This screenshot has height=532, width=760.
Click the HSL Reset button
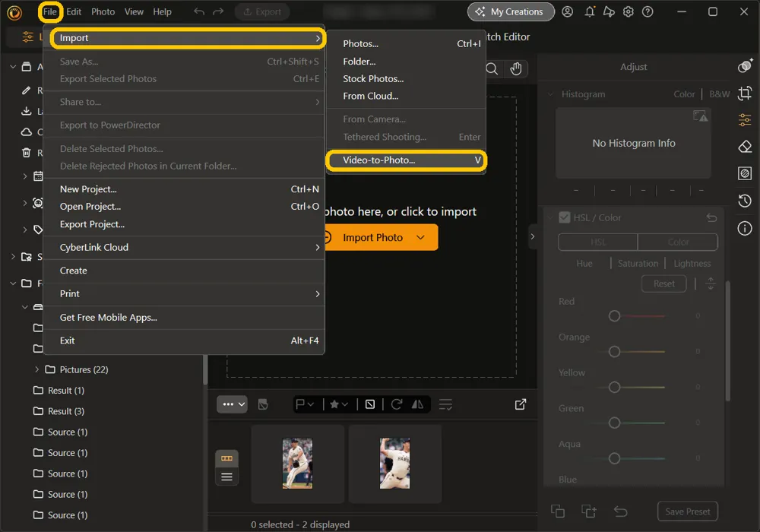[x=663, y=283]
